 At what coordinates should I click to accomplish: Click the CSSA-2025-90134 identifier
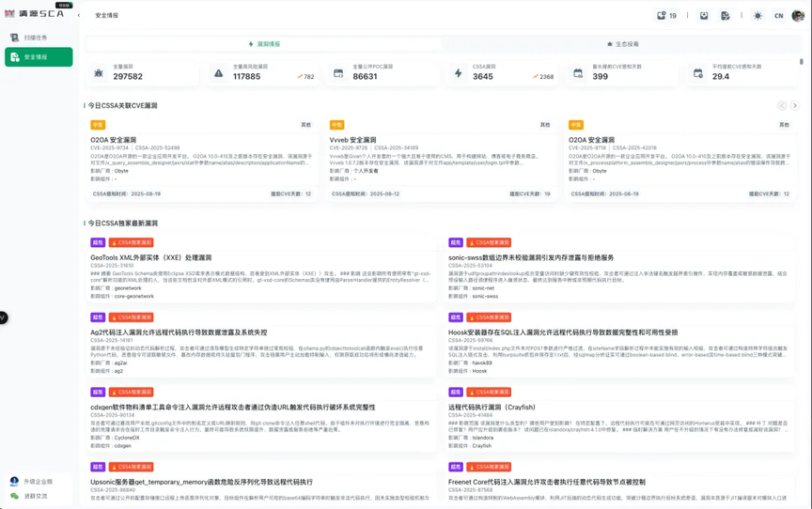[113, 415]
